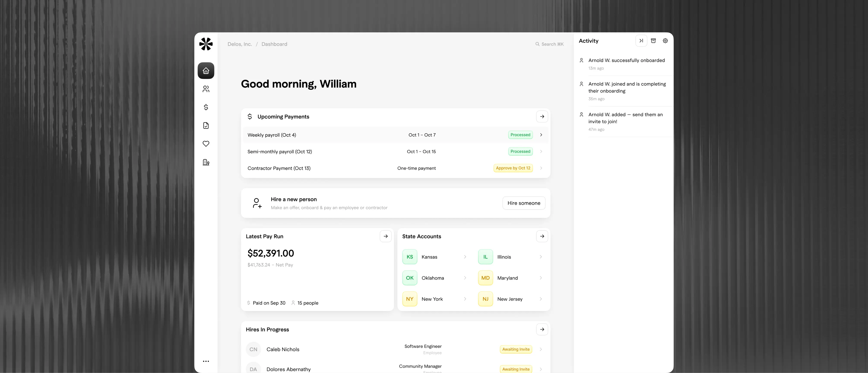
Task: Collapse the Activity panel
Action: click(641, 41)
